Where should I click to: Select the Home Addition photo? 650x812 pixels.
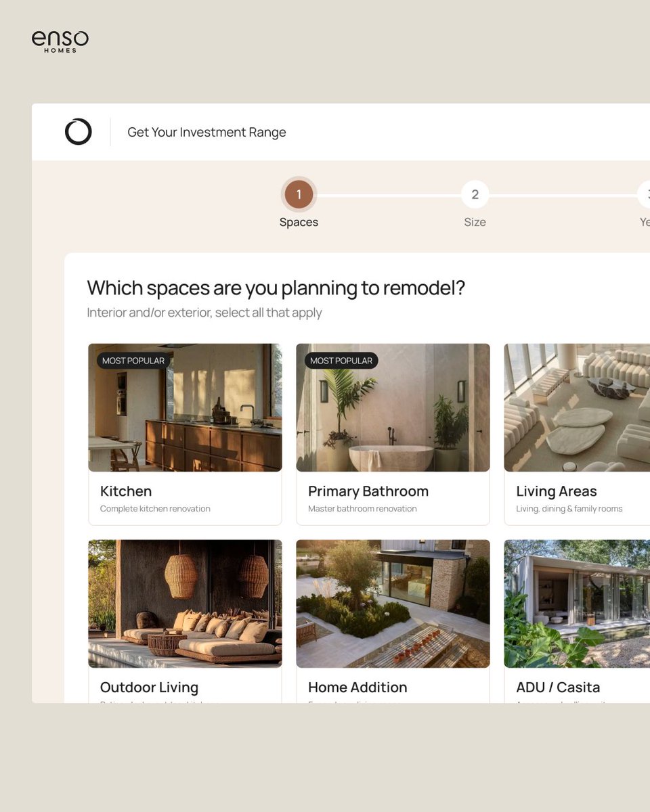coord(393,604)
